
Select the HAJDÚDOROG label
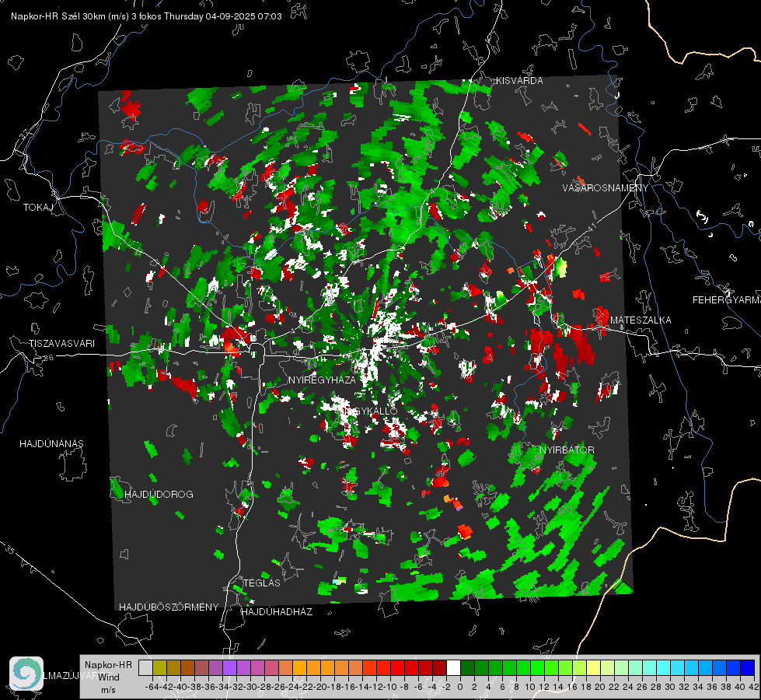point(159,495)
